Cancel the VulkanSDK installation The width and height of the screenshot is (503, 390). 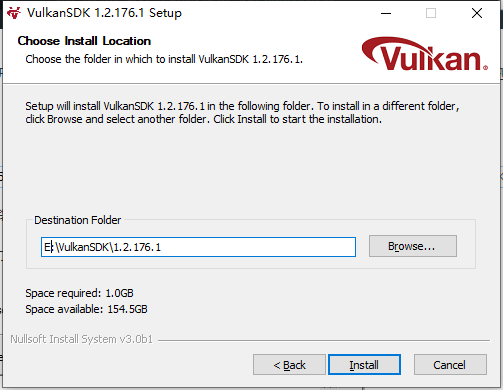click(x=450, y=365)
